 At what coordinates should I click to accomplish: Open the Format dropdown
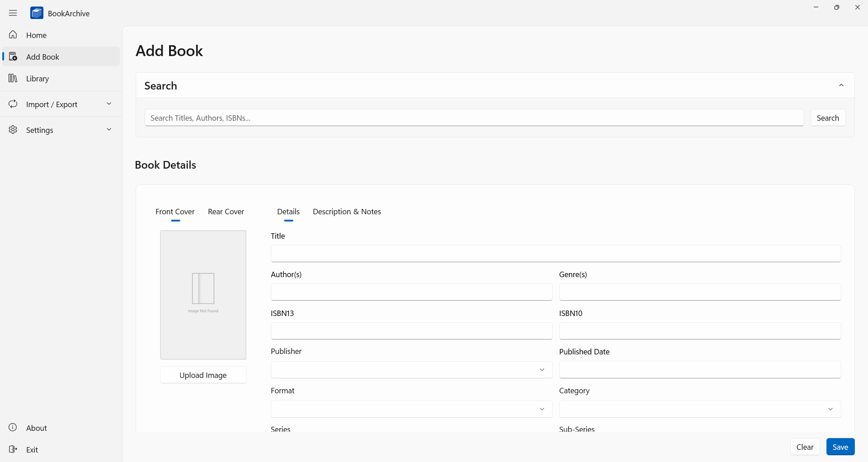coord(542,409)
